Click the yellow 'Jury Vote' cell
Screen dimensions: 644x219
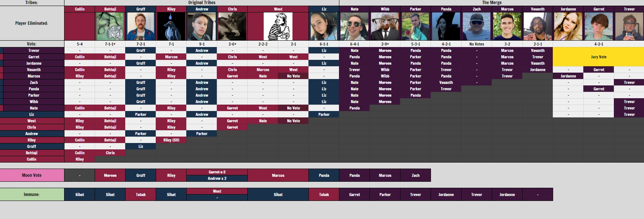[x=598, y=57]
